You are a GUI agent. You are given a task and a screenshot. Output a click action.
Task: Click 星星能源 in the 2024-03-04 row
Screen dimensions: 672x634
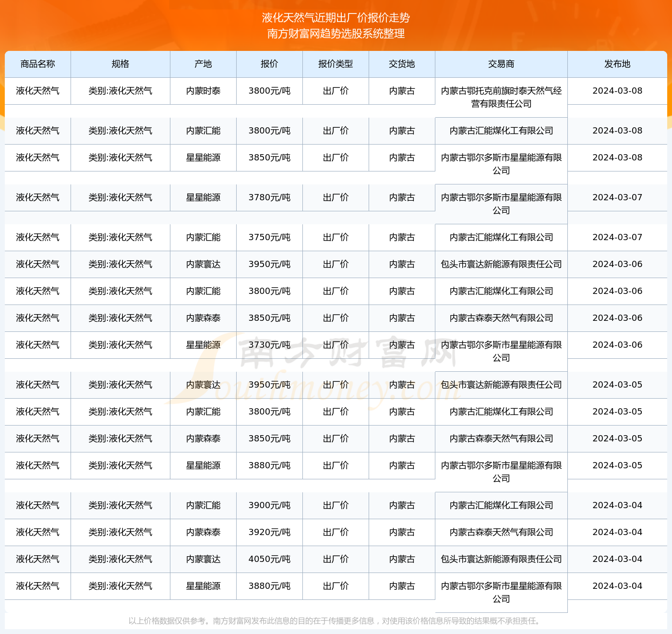tap(204, 586)
